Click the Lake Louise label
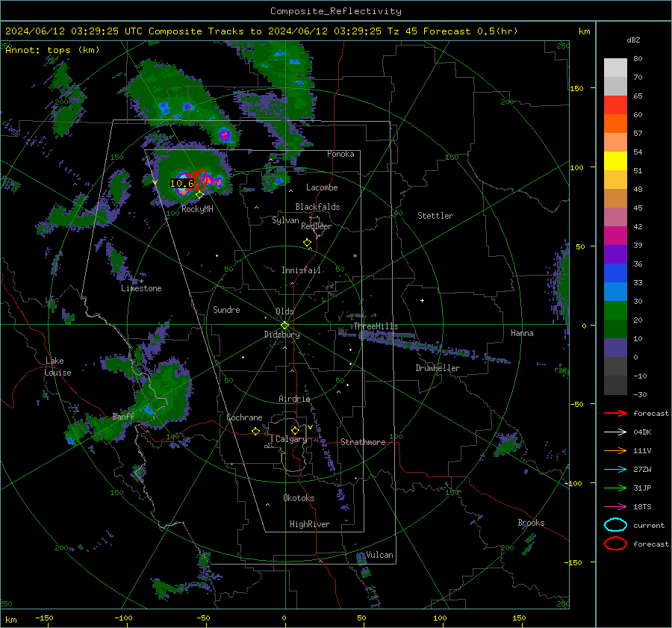This screenshot has height=628, width=672. (57, 367)
